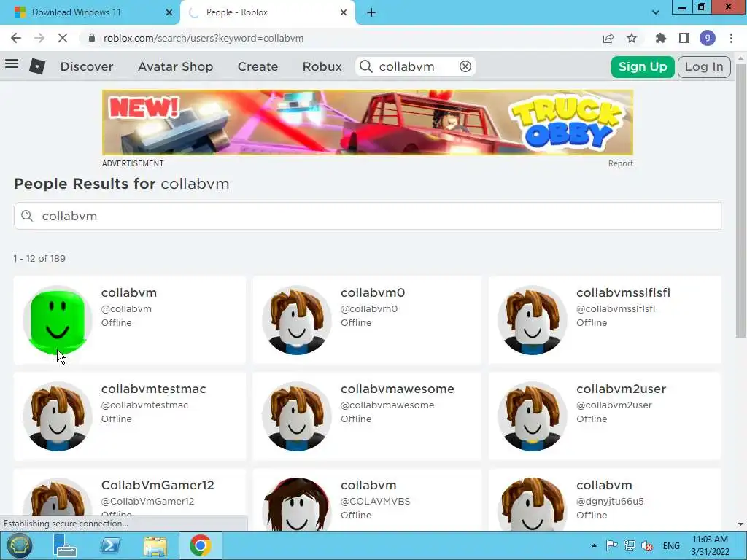Open Server Manager from the taskbar
747x560 pixels.
pos(64,545)
